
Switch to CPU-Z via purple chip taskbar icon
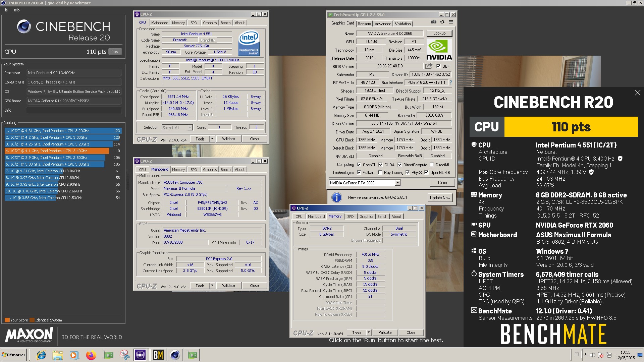click(x=140, y=355)
